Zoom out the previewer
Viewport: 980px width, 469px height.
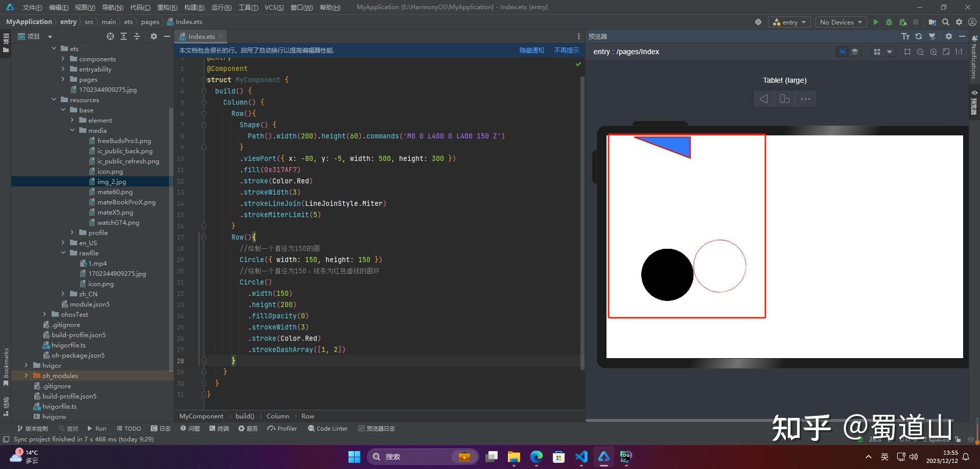[x=920, y=52]
